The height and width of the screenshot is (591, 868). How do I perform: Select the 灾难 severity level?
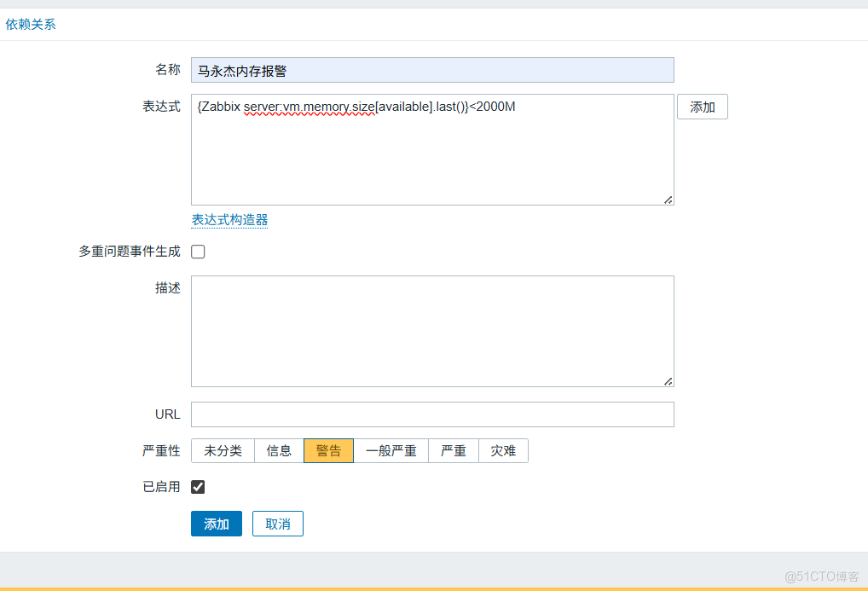click(503, 450)
